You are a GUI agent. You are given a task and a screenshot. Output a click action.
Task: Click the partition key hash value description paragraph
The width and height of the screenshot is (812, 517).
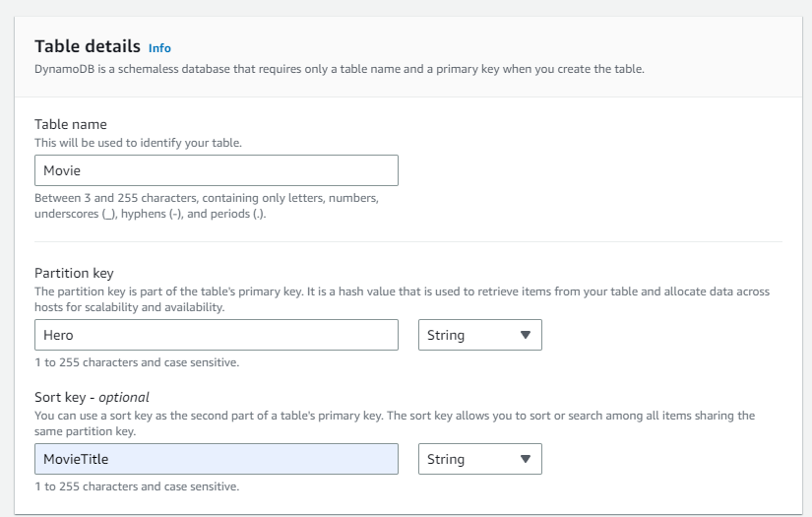[402, 299]
